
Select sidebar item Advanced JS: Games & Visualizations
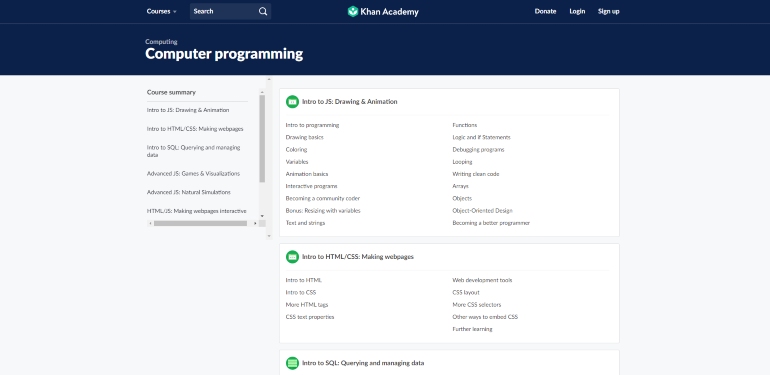[x=193, y=174]
